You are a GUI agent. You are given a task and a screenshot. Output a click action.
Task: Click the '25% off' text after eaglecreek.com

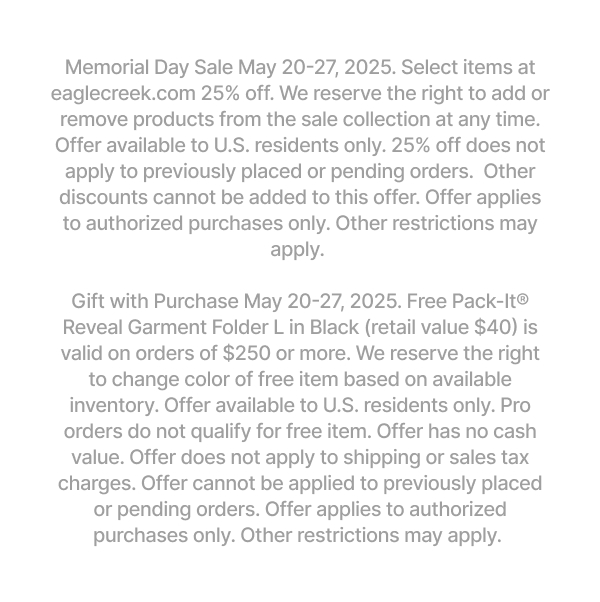click(238, 93)
